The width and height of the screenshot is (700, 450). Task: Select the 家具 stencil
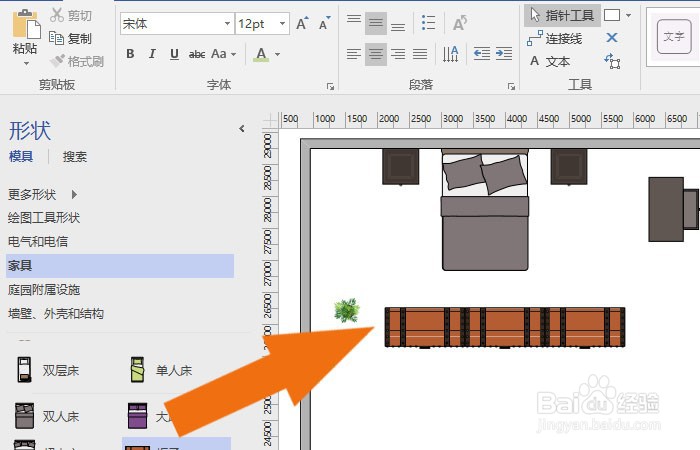pos(120,266)
